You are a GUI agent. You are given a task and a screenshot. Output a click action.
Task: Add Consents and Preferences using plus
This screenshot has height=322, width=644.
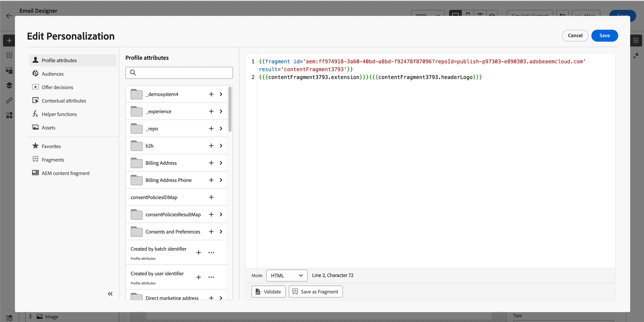click(x=211, y=232)
